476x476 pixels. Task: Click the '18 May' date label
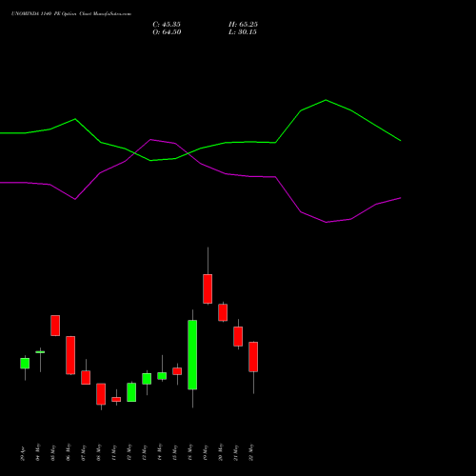pyautogui.click(x=190, y=452)
